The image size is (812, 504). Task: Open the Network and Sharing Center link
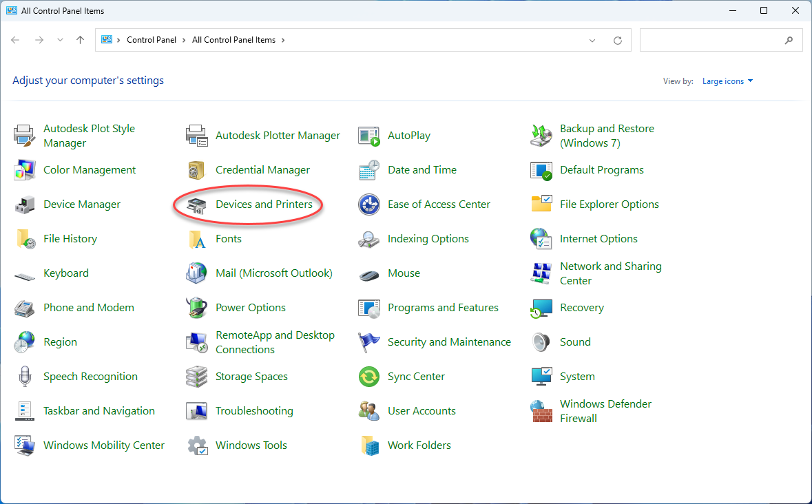point(611,274)
